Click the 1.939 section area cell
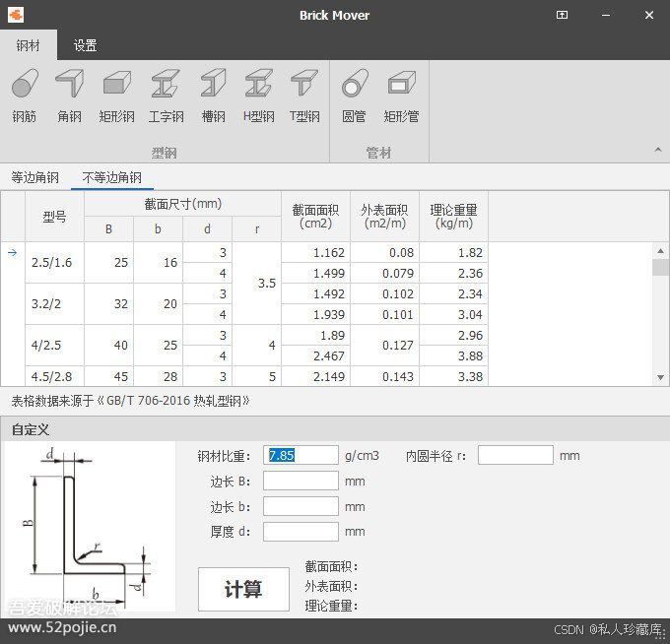Viewport: 670px width, 644px height. (315, 315)
